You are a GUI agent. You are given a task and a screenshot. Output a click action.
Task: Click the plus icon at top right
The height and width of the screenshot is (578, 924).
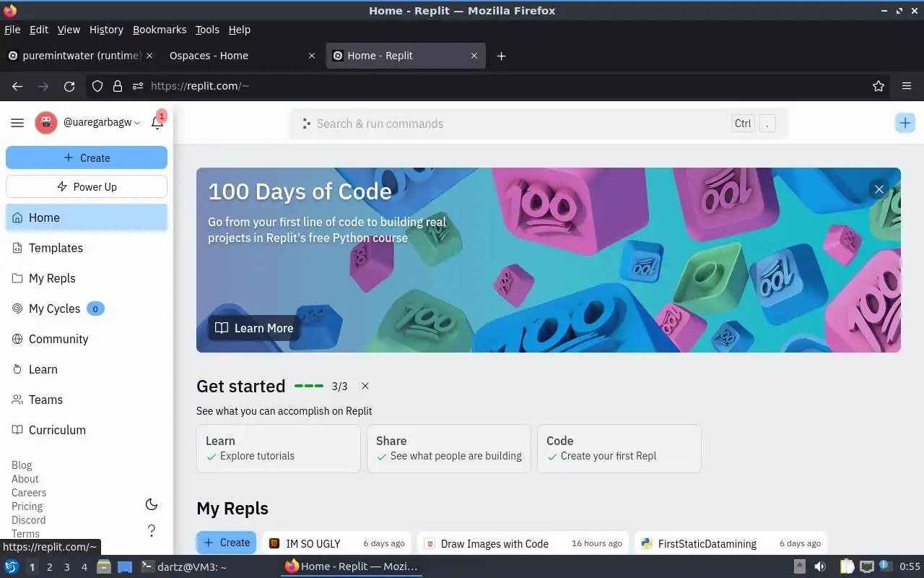tap(905, 123)
